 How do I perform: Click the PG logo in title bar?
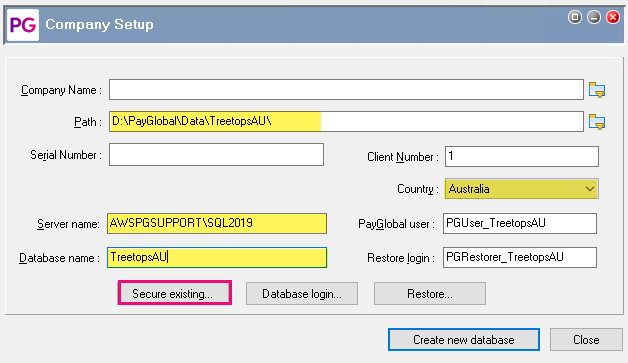click(x=23, y=25)
